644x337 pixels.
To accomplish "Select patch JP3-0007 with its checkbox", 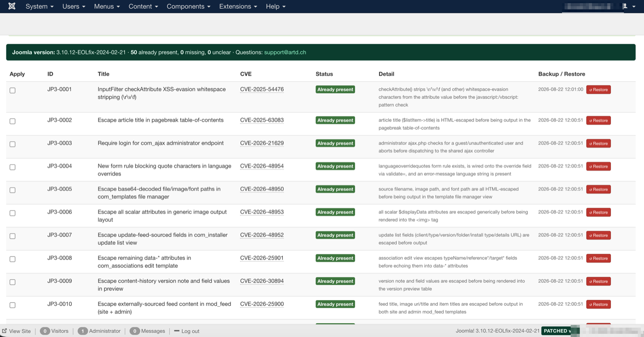I will click(x=12, y=236).
